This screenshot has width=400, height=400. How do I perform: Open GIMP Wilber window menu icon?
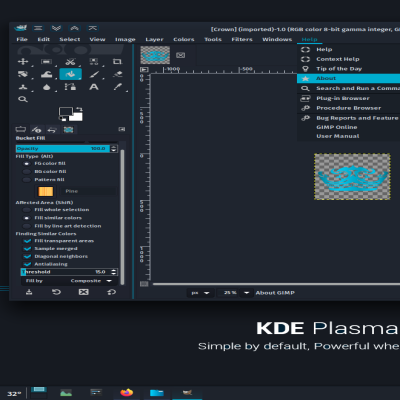tap(21, 28)
